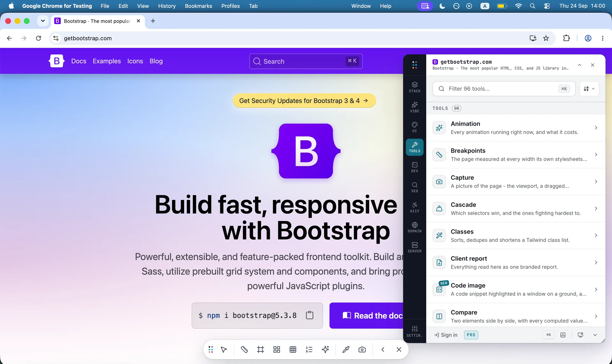The image size is (612, 364).
Task: Open the Bookmarks menu in the menu bar
Action: (198, 6)
